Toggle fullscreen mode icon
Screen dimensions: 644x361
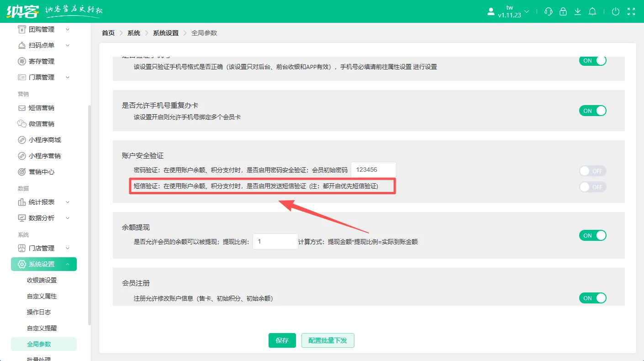pyautogui.click(x=631, y=11)
